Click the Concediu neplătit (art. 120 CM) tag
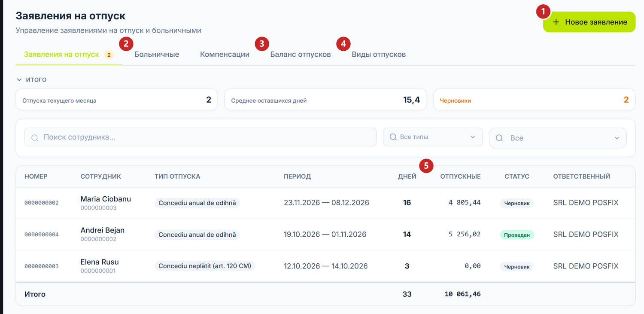The image size is (644, 314). [x=205, y=266]
